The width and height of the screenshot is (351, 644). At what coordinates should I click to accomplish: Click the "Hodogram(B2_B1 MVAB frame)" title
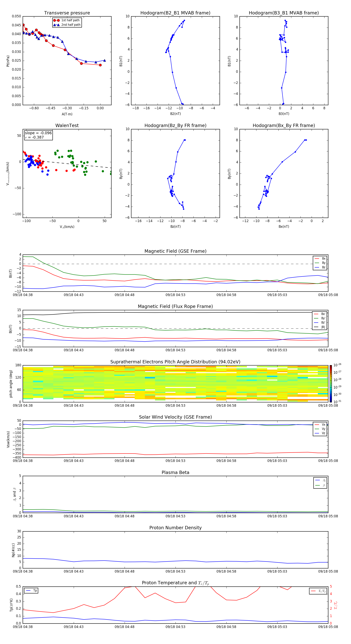point(175,13)
